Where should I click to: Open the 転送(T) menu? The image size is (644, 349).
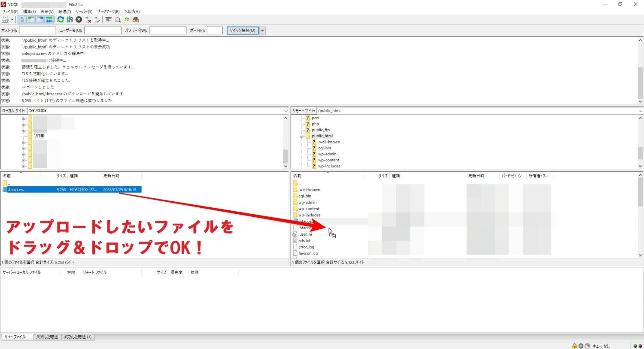tap(64, 12)
